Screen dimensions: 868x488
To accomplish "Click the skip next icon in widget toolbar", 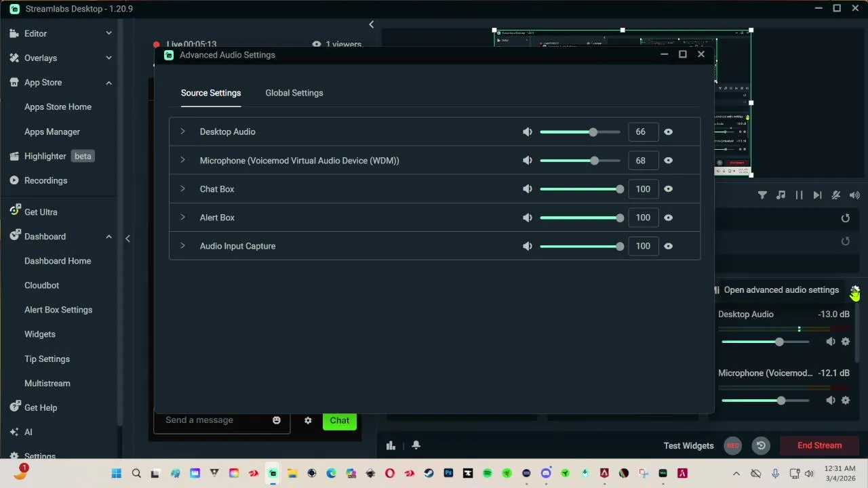I will tap(817, 195).
